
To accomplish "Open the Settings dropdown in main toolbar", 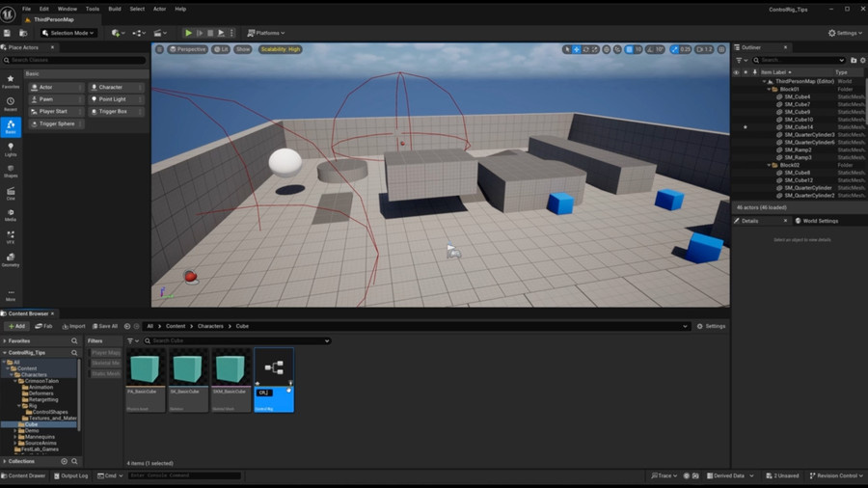I will [845, 33].
